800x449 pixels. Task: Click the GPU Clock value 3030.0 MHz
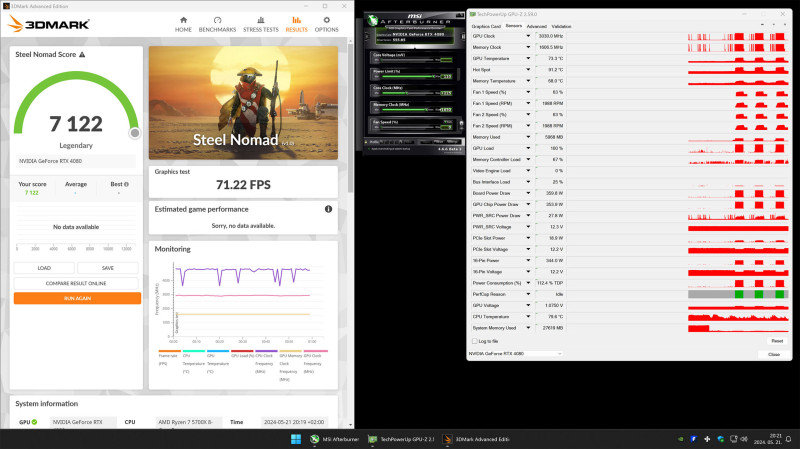(551, 36)
